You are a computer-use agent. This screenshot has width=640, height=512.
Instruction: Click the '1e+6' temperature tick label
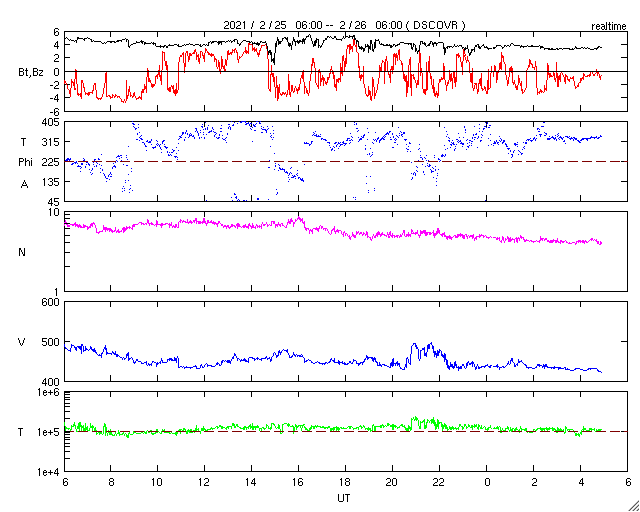point(49,392)
